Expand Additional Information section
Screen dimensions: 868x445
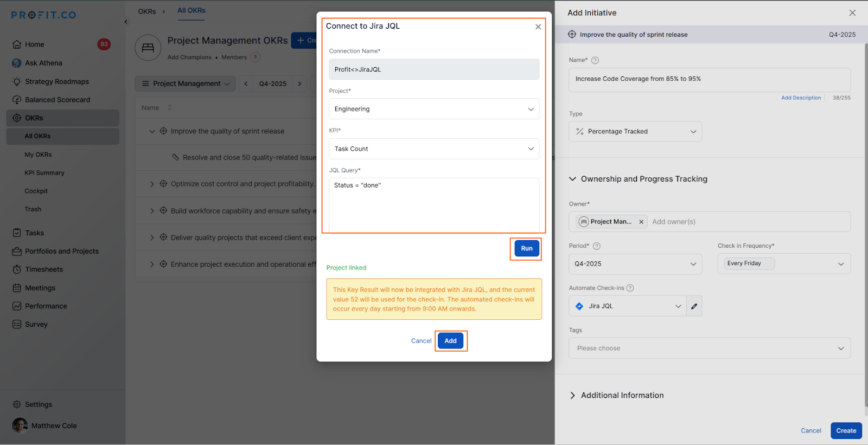pyautogui.click(x=572, y=396)
